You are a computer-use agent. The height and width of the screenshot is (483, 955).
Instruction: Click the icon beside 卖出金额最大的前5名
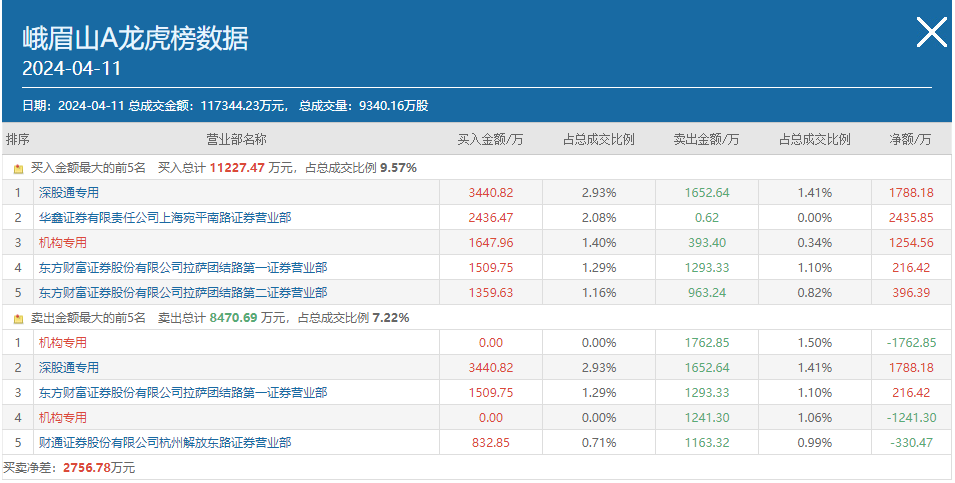click(18, 319)
